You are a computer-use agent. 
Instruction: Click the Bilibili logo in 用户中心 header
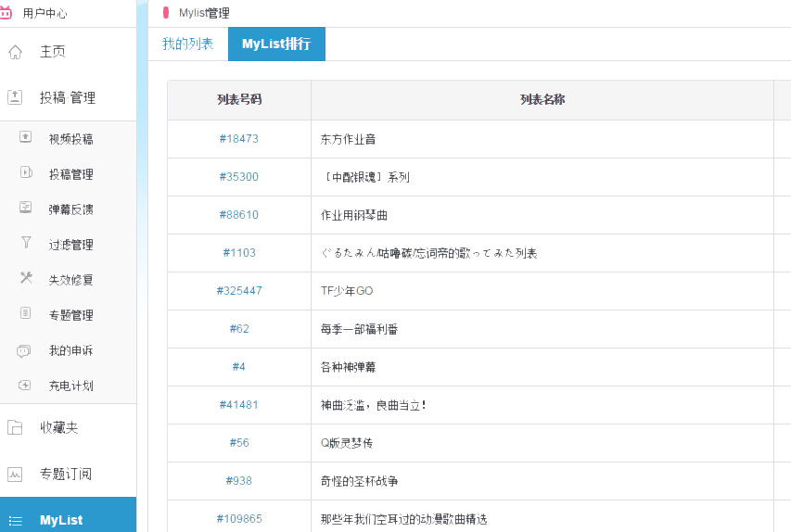(x=7, y=13)
